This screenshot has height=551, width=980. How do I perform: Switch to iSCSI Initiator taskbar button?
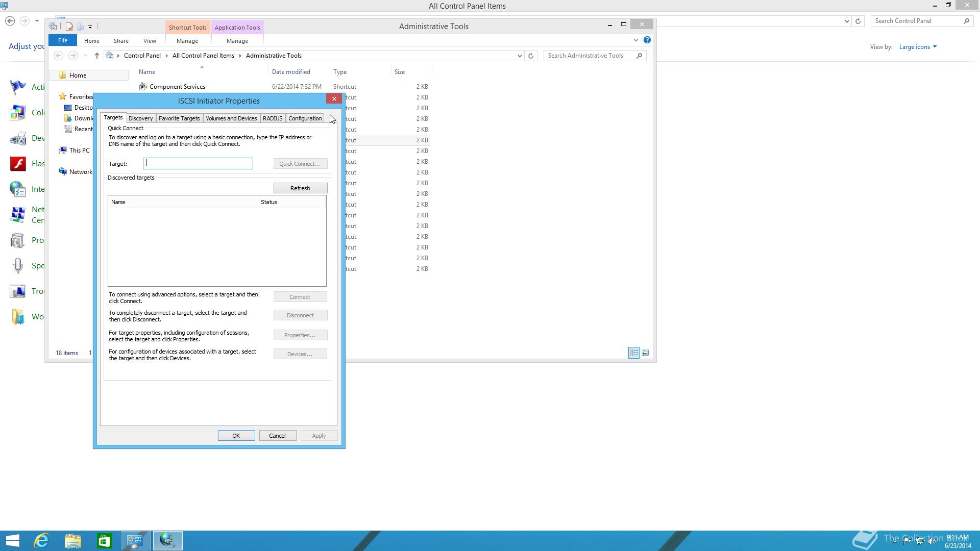coord(167,541)
